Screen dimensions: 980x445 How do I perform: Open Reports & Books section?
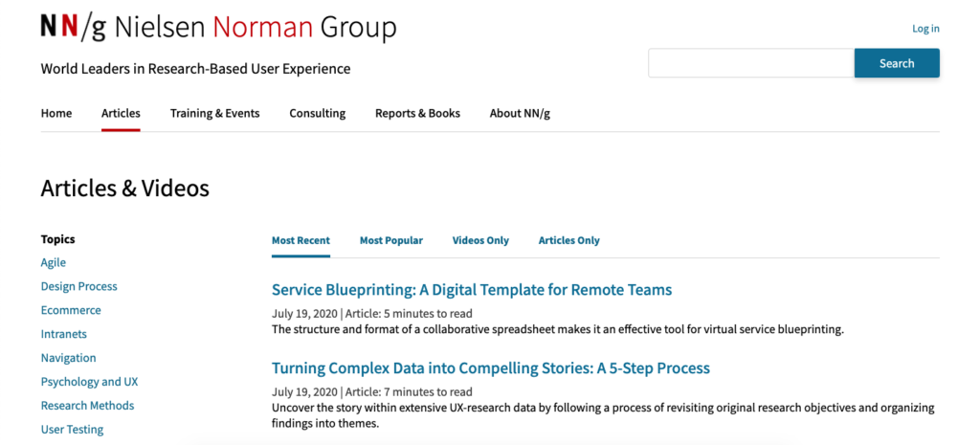click(417, 113)
